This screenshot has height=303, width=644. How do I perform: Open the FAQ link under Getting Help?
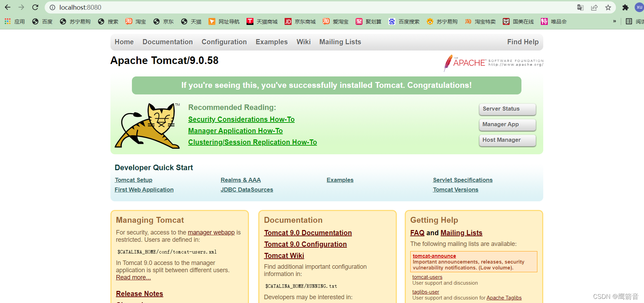pyautogui.click(x=417, y=233)
